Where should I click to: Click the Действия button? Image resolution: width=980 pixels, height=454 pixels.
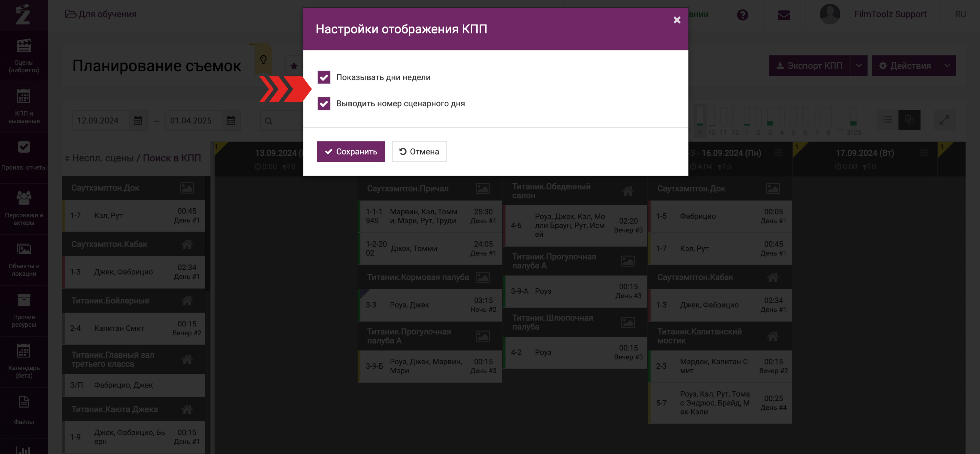[905, 66]
